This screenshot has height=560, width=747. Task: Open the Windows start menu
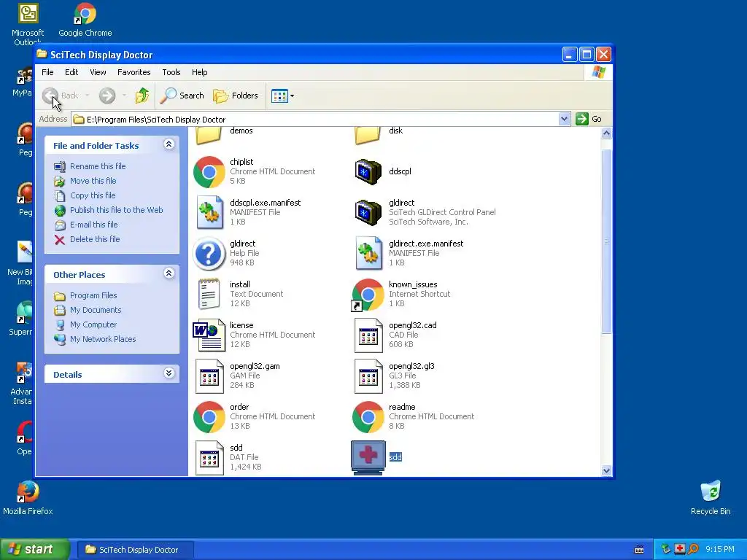pos(35,550)
